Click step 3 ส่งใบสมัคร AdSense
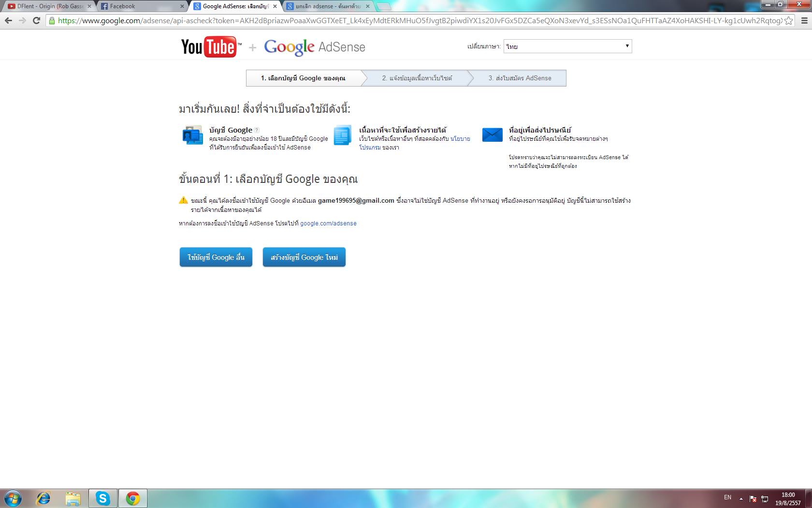Viewport: 812px width, 508px height. pos(520,78)
